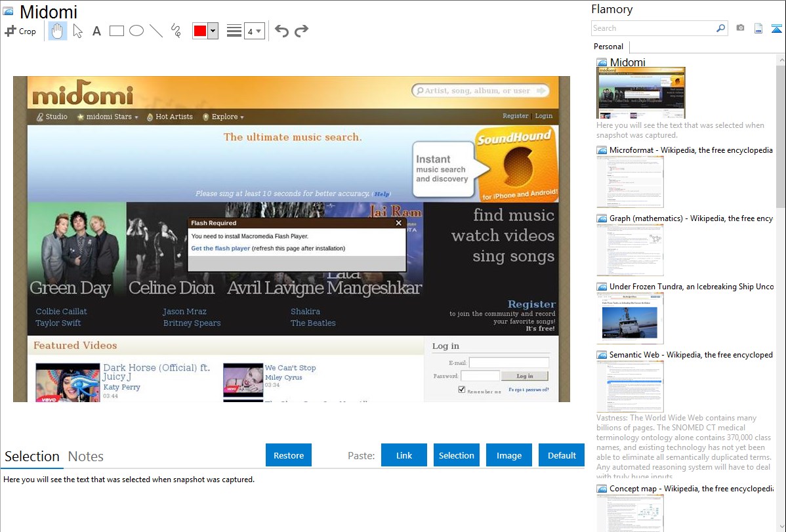The height and width of the screenshot is (532, 786).
Task: Switch to the Notes tab
Action: pos(86,457)
